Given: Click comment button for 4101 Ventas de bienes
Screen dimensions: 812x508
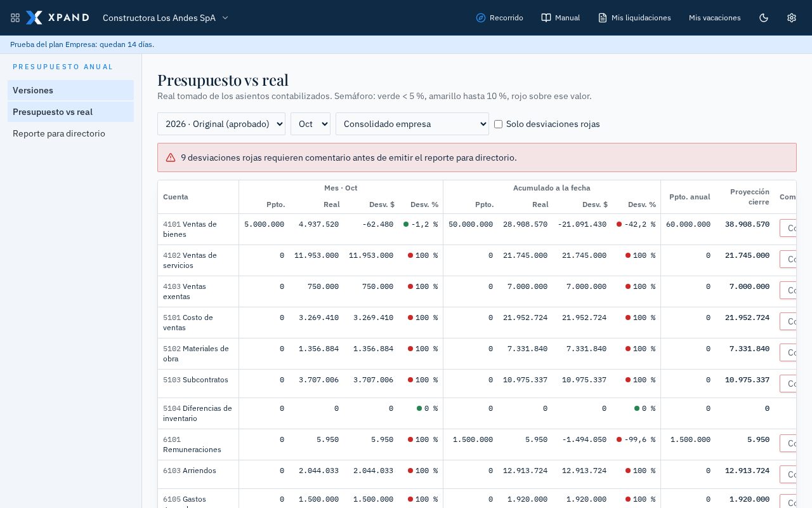Looking at the screenshot, I should pyautogui.click(x=788, y=228).
